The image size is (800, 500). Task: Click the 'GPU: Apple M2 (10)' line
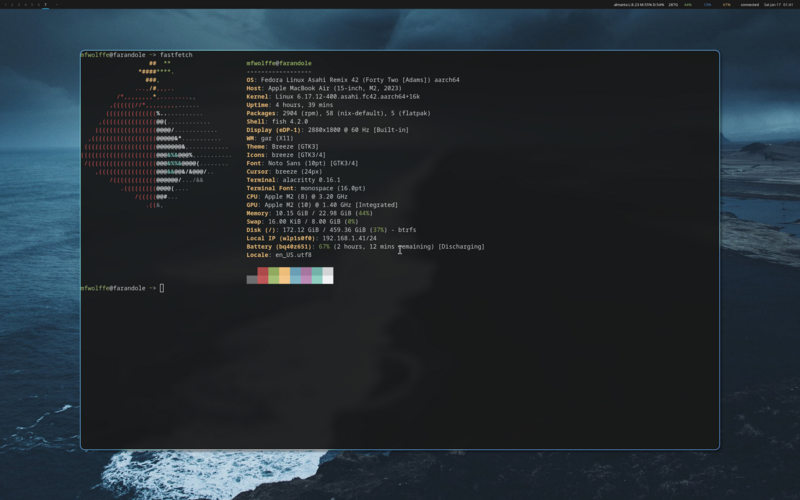tap(322, 205)
